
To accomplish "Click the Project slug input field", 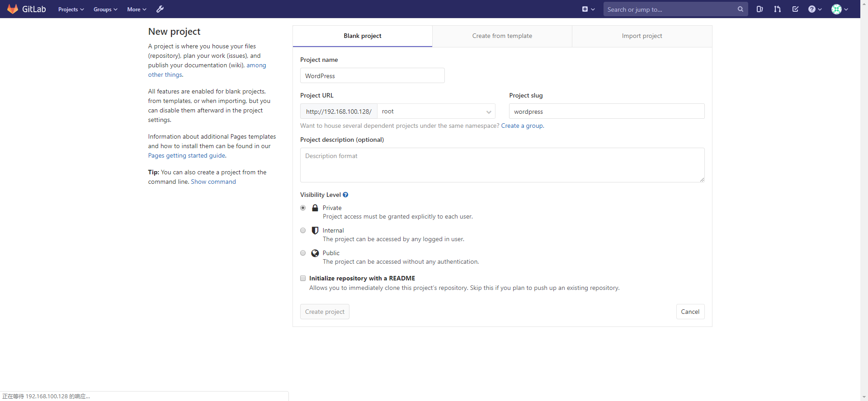I will [607, 111].
